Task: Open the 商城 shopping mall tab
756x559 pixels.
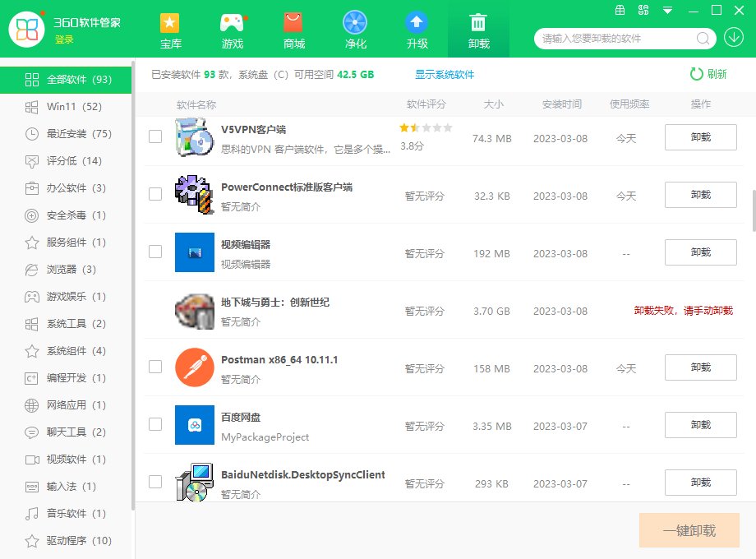Action: (x=293, y=30)
